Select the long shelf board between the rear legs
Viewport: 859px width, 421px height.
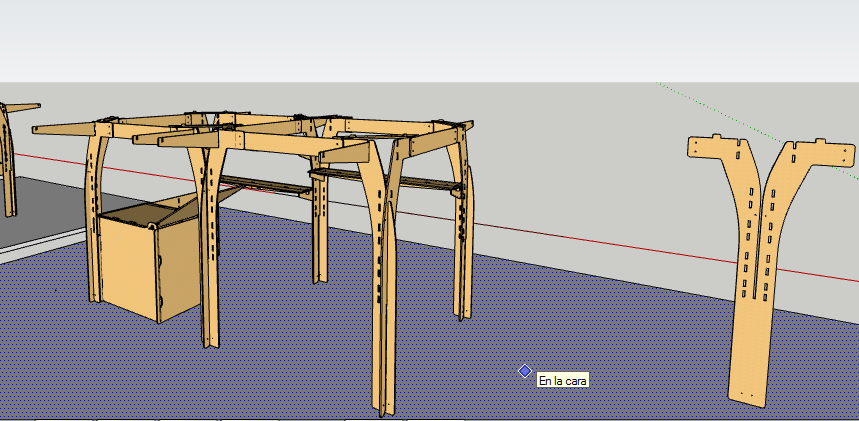(386, 180)
